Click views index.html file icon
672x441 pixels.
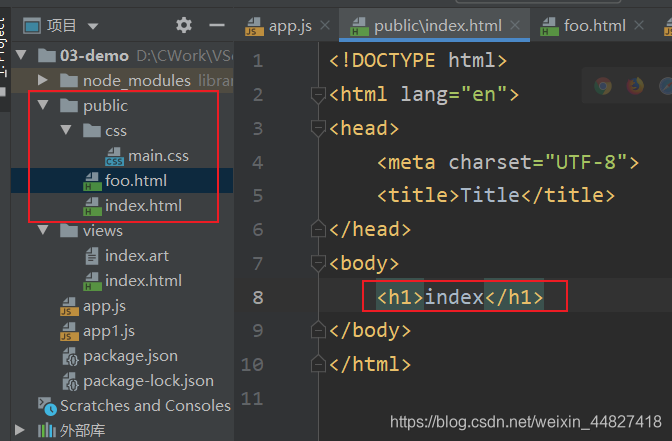[92, 281]
